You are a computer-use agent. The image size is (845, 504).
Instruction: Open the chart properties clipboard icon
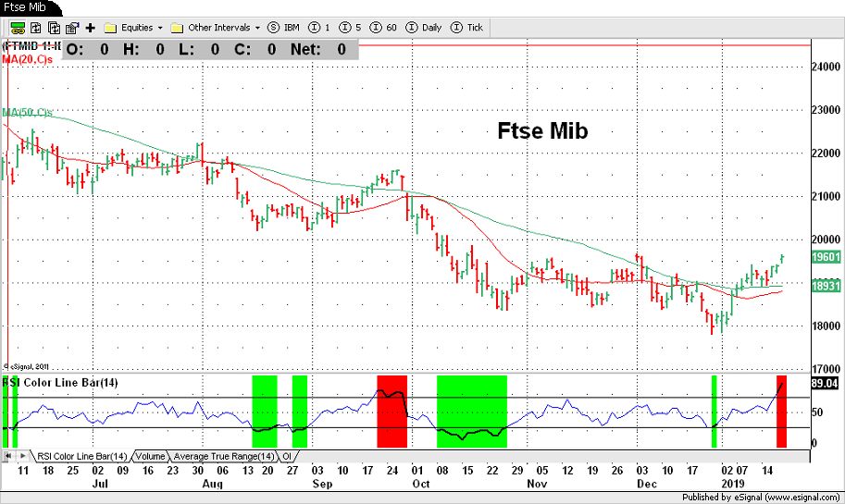click(71, 28)
